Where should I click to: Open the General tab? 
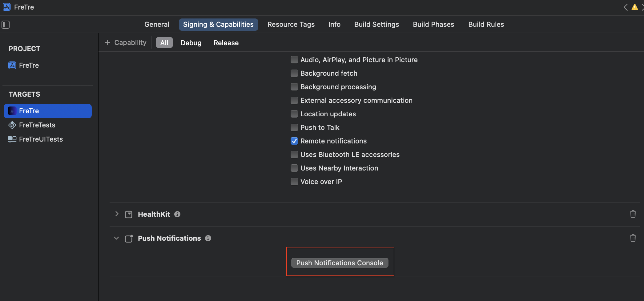coord(157,24)
